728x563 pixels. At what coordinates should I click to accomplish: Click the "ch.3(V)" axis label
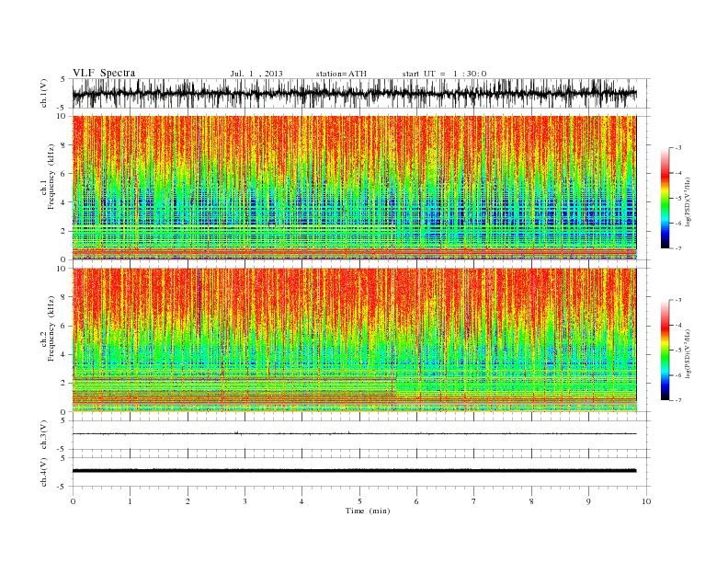point(44,435)
